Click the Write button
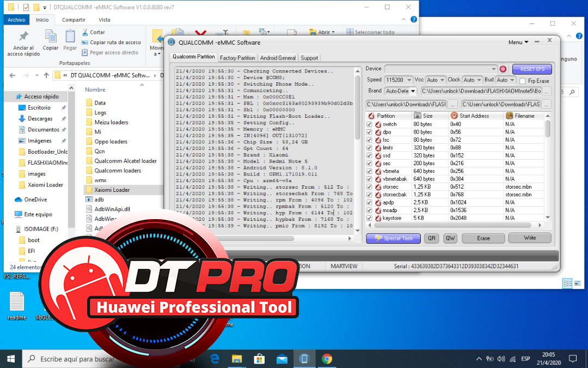Image resolution: width=588 pixels, height=368 pixels. pyautogui.click(x=530, y=238)
